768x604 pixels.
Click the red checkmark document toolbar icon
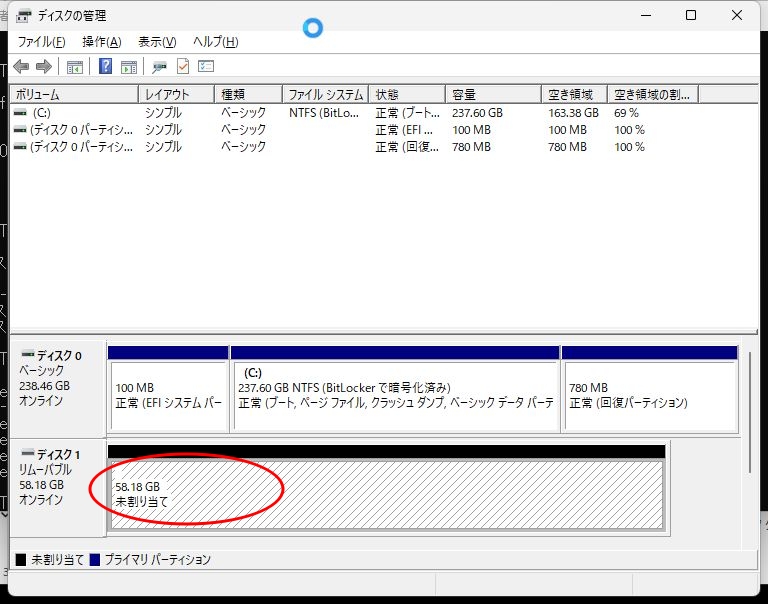[183, 66]
